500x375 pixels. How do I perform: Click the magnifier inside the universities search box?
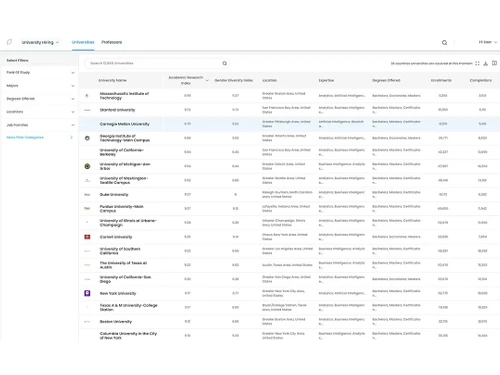225,63
